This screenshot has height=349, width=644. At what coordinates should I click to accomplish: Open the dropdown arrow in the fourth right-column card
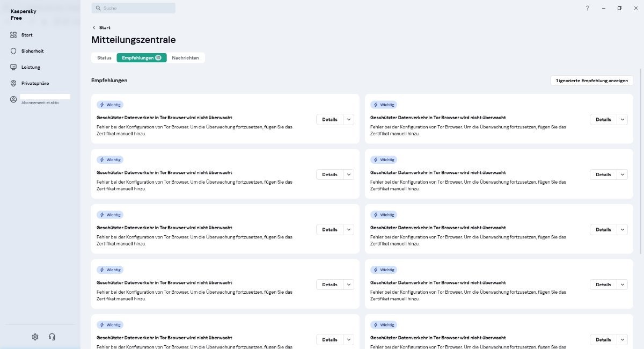(x=623, y=285)
